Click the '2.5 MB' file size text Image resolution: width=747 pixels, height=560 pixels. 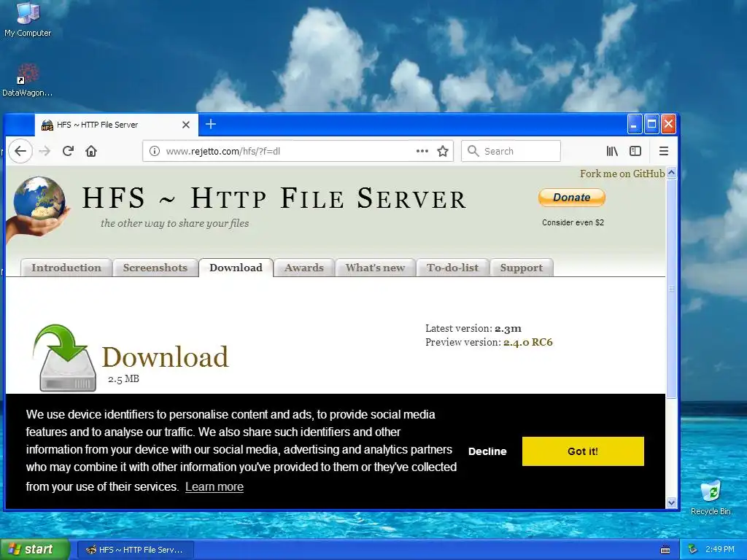point(123,379)
